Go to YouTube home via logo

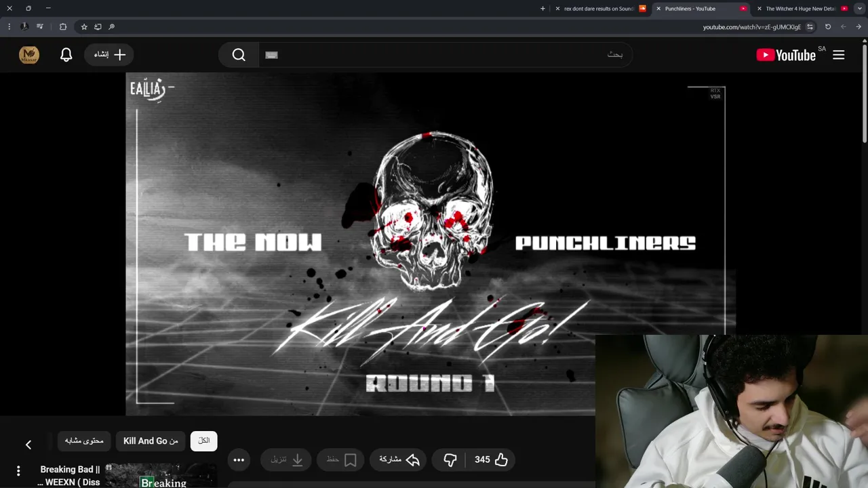coord(786,55)
